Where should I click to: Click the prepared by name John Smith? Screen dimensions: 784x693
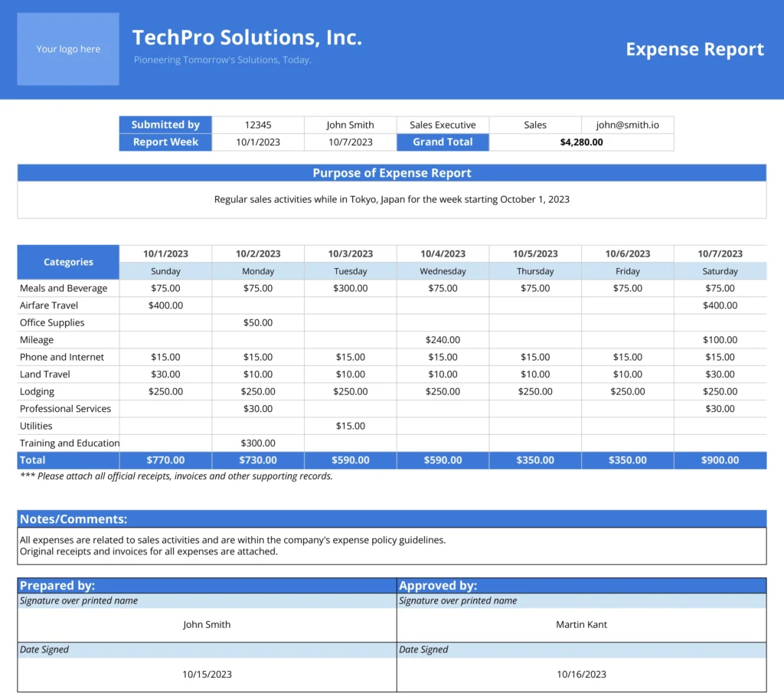207,625
